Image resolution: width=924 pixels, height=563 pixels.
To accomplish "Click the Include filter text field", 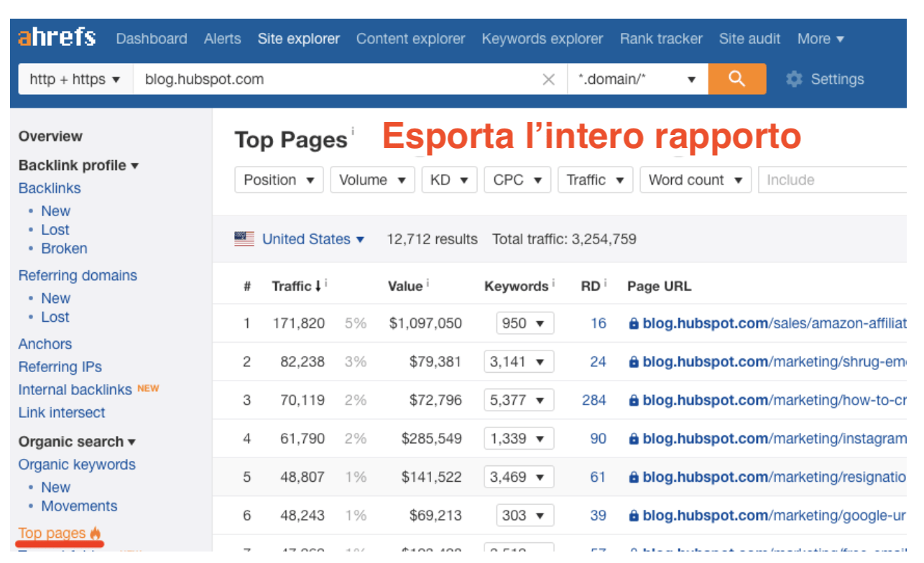I will pos(833,180).
